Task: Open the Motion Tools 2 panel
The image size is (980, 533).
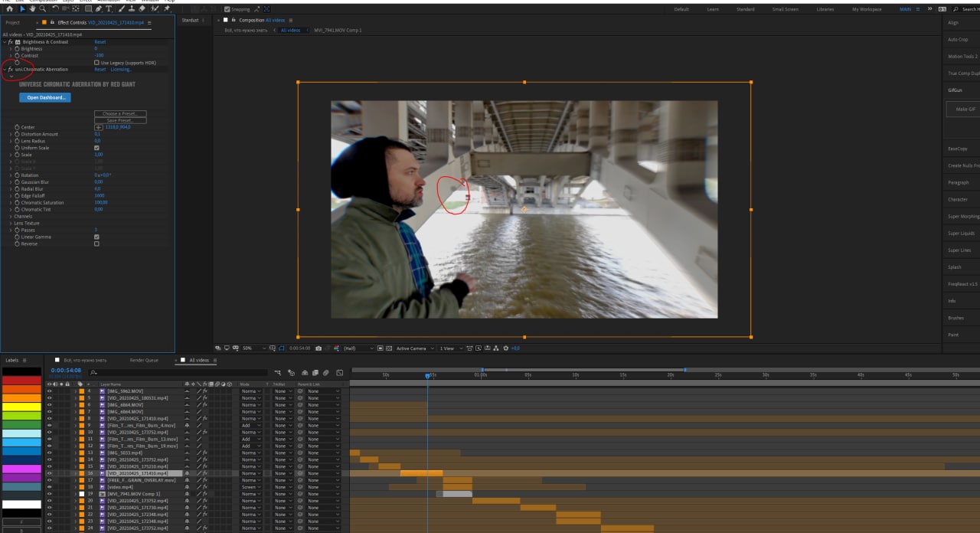Action: [962, 56]
